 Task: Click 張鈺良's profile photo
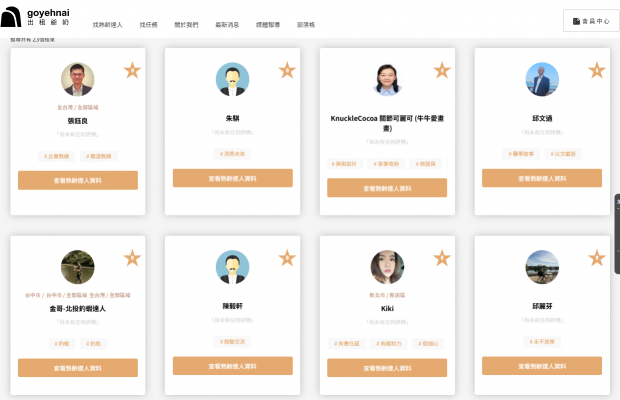click(x=78, y=79)
